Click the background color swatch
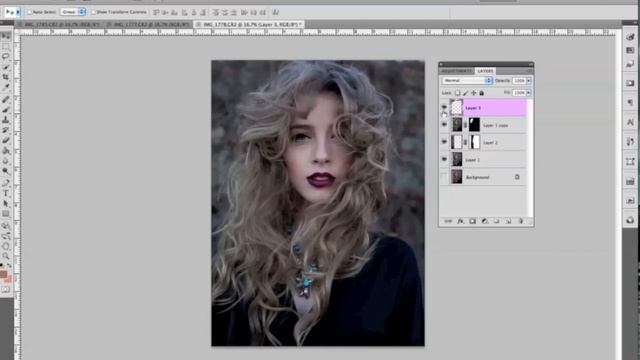Screen dimensions: 640x360 8,279
